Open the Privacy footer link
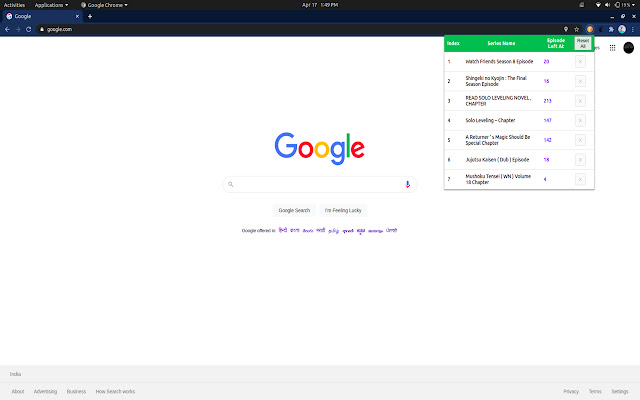This screenshot has height=400, width=640. point(571,391)
